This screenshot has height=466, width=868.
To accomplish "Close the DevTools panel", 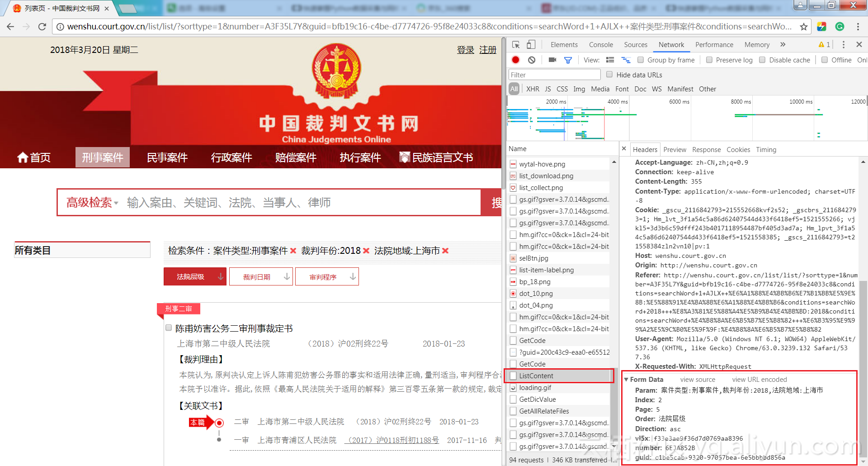I will click(x=859, y=44).
